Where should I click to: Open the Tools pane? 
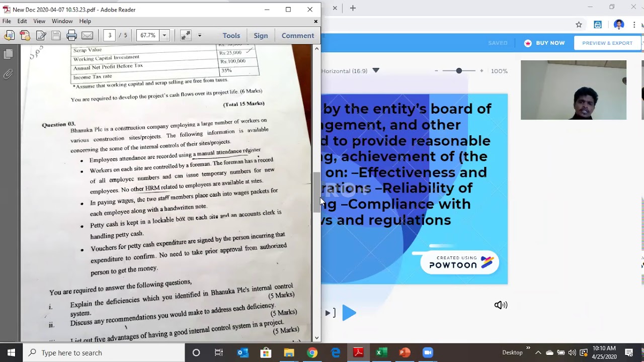(x=231, y=35)
